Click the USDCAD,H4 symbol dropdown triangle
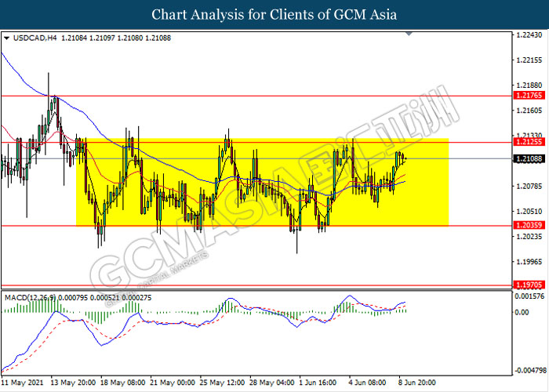Image resolution: width=549 pixels, height=392 pixels. [x=6, y=38]
